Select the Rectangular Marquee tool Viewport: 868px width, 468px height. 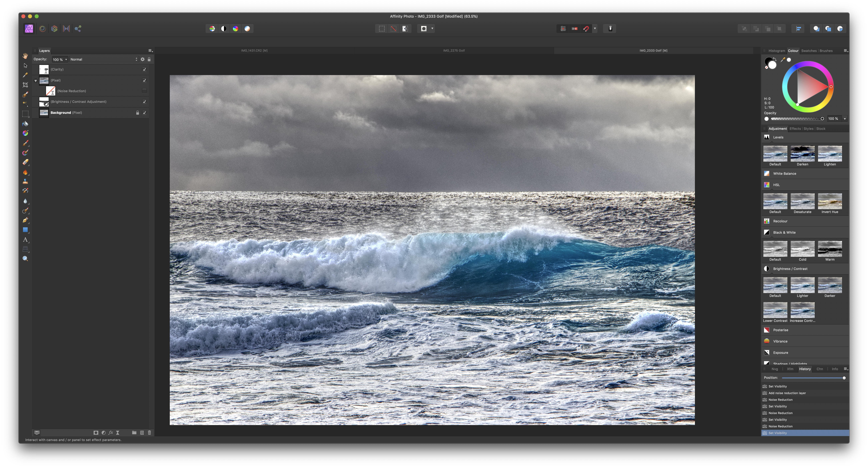point(25,114)
